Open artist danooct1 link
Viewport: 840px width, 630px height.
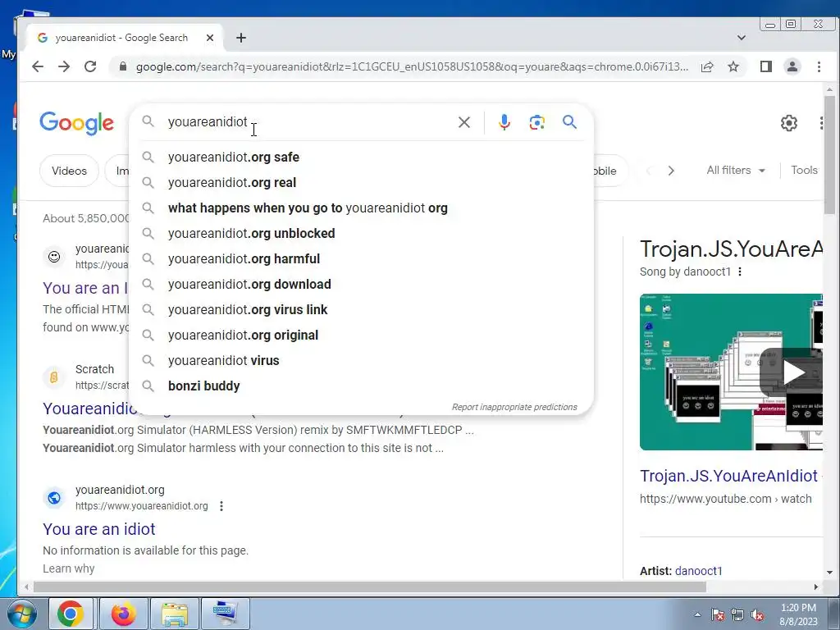coord(699,571)
